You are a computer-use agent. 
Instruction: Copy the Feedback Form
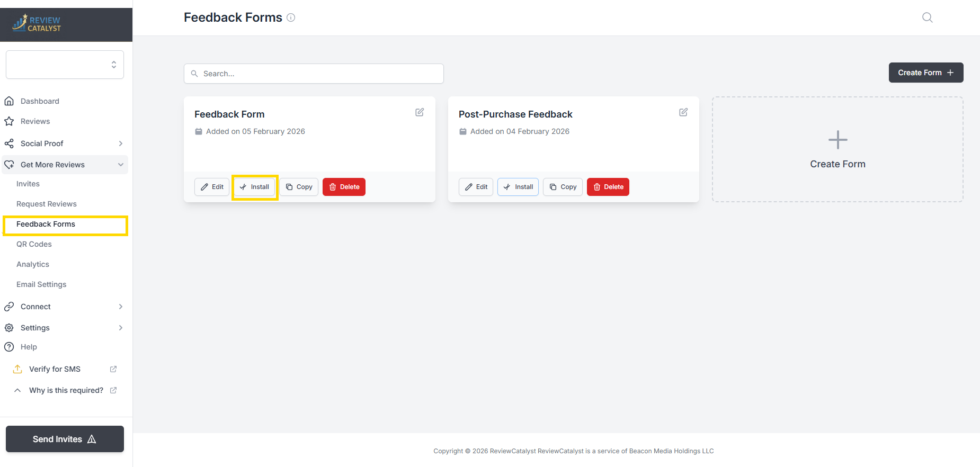[x=299, y=187]
